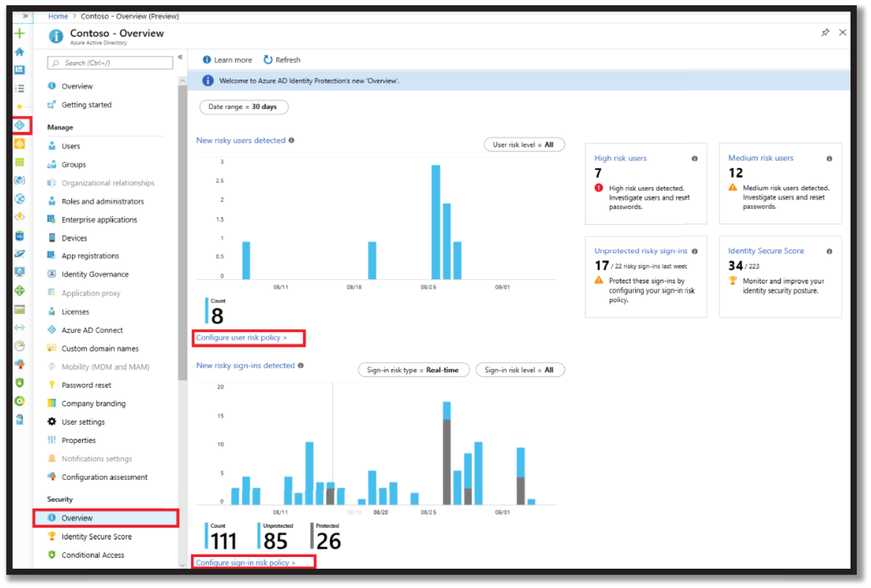Expand the left rail with double chevron
Image resolution: width=871 pixels, height=588 pixels.
click(25, 16)
